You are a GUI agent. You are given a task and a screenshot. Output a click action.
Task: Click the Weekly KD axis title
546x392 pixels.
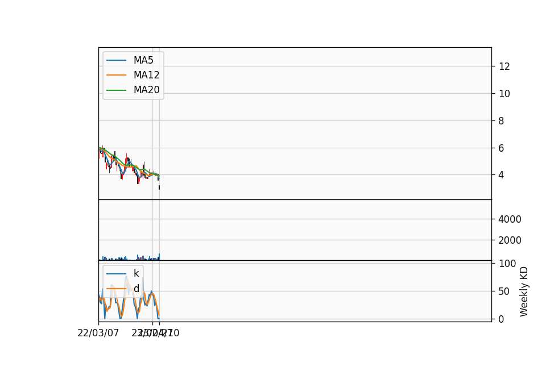(524, 291)
